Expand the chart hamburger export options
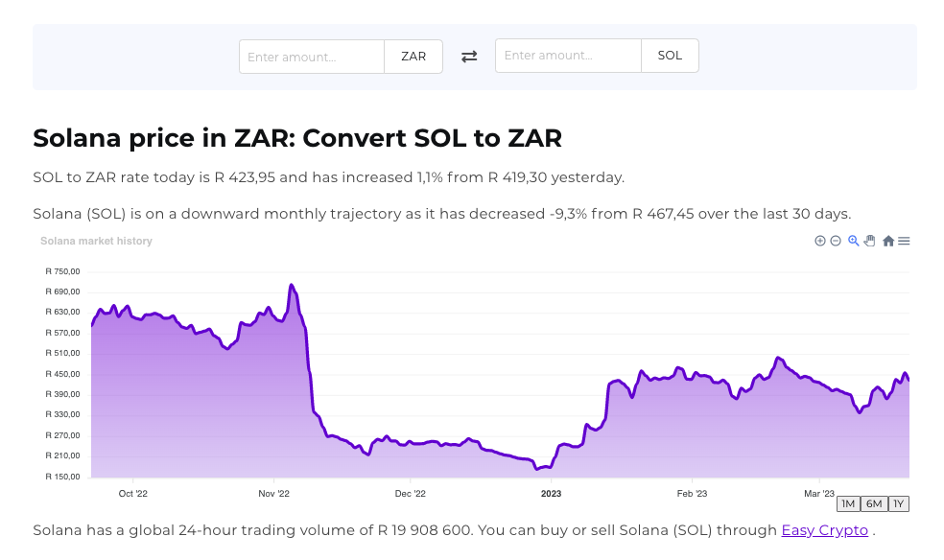The image size is (944, 560). pyautogui.click(x=905, y=241)
